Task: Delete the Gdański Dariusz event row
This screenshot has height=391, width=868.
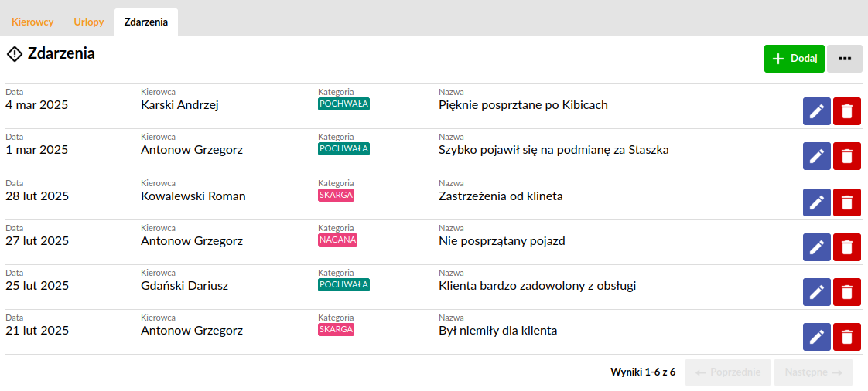Action: point(847,292)
